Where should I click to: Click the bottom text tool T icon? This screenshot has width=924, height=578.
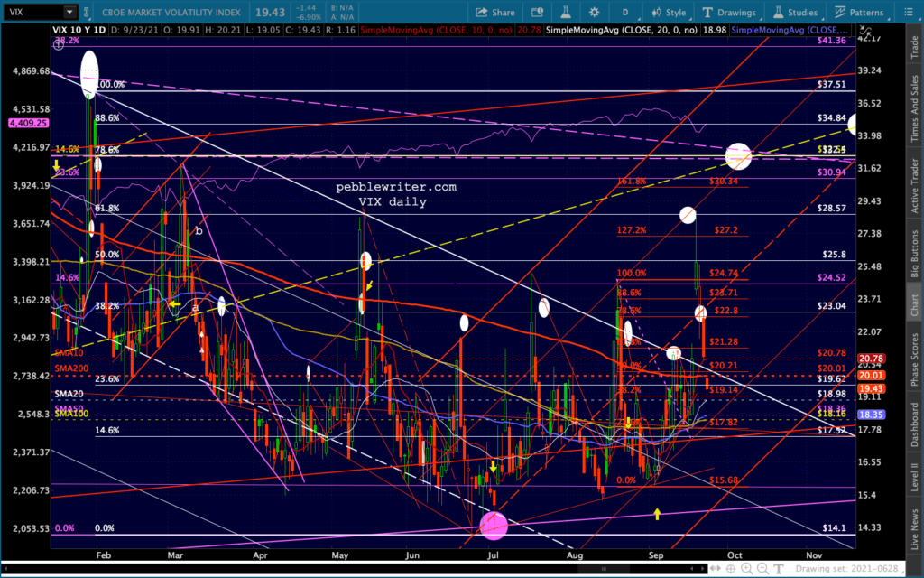pos(778,569)
